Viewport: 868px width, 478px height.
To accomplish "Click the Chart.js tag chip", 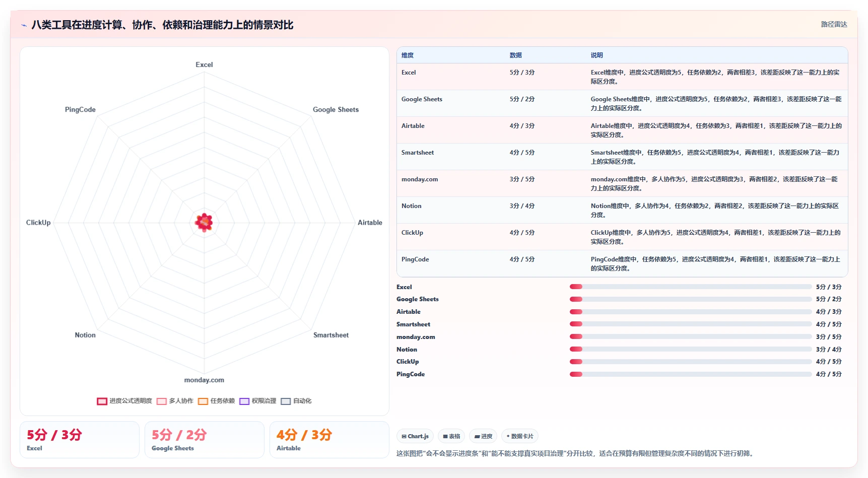I will click(415, 436).
